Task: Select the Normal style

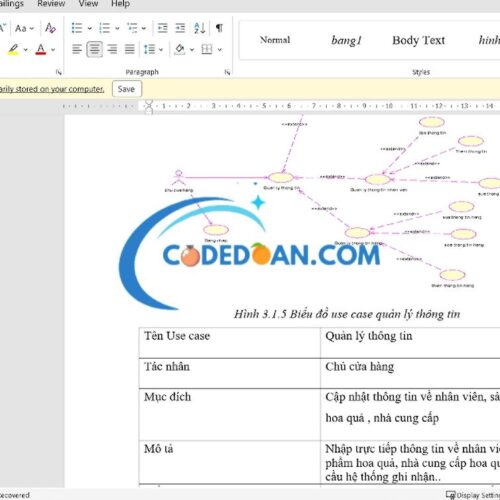Action: pos(275,40)
